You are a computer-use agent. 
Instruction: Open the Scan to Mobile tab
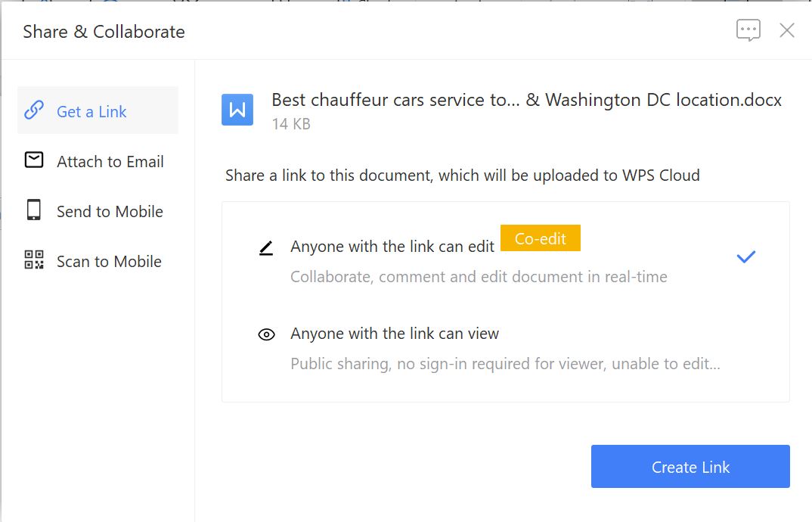108,261
